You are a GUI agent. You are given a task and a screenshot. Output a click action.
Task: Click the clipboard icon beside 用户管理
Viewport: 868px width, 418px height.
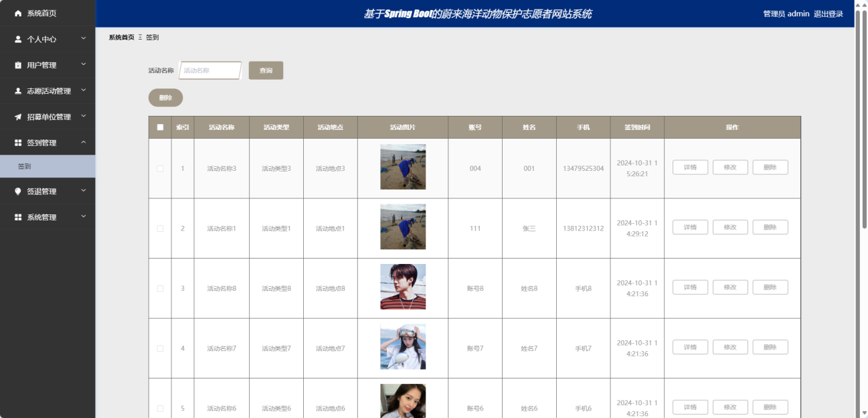tap(18, 65)
